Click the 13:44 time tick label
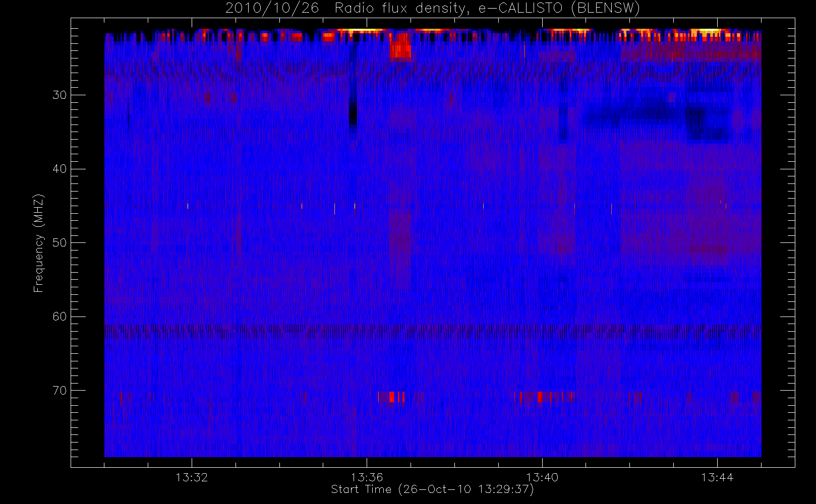 [717, 477]
